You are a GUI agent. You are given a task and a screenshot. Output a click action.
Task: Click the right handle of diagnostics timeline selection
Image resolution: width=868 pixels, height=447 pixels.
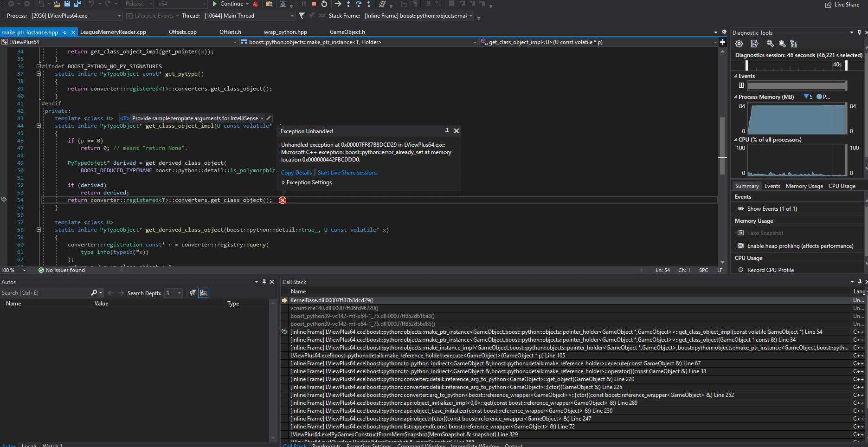[x=847, y=65]
